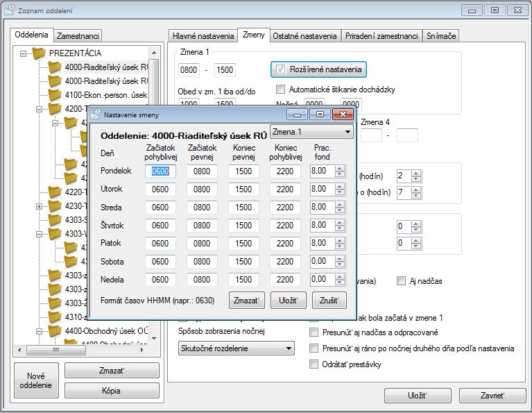Click Piatok Začiatok pohyblivej field

click(x=160, y=243)
